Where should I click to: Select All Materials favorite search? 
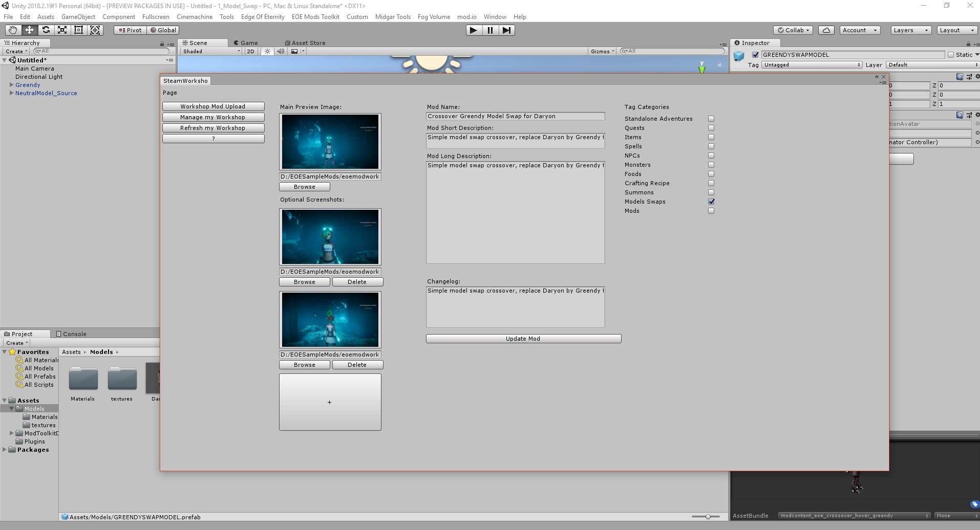37,360
